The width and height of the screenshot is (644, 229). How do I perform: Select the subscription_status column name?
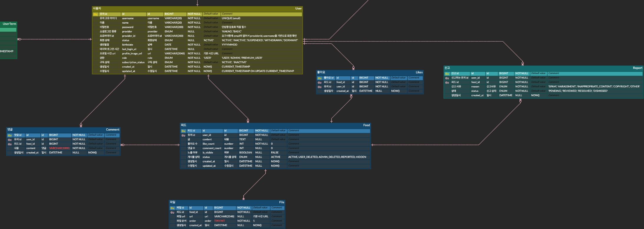[x=133, y=62]
